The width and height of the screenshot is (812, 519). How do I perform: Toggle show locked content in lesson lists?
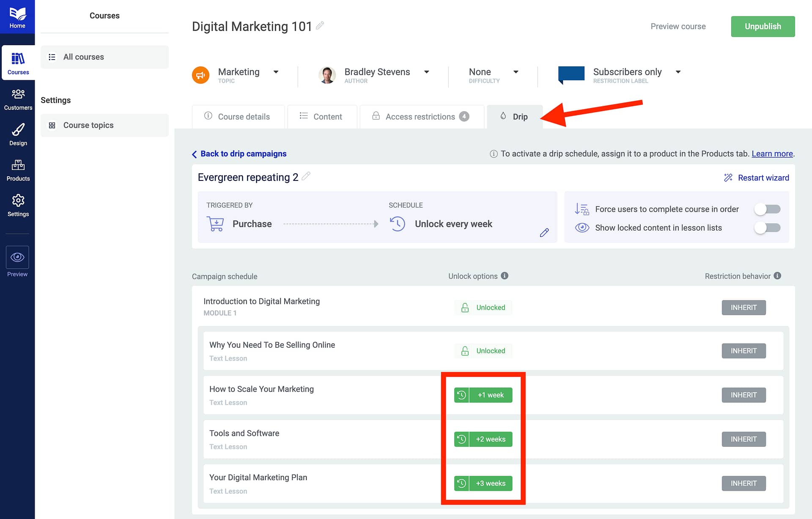[767, 228]
